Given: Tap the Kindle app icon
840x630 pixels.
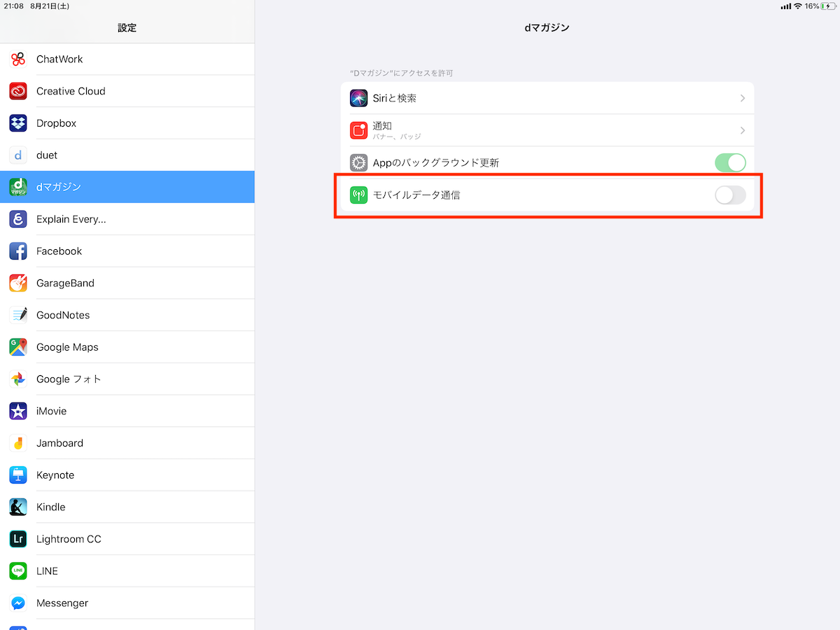Looking at the screenshot, I should pos(18,507).
